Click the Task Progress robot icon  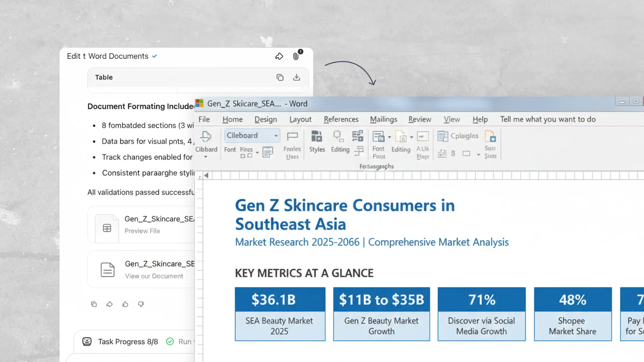pyautogui.click(x=87, y=342)
